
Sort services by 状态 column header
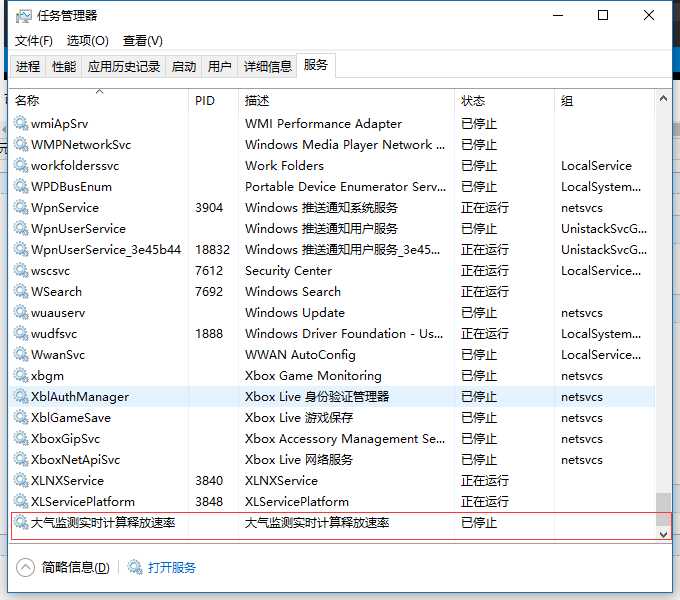point(504,101)
